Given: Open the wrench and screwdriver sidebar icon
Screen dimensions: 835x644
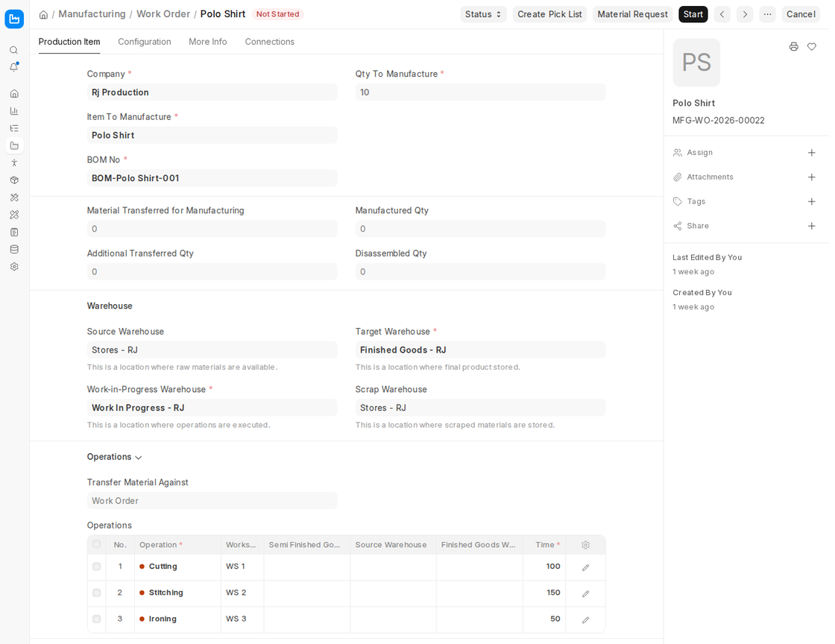Looking at the screenshot, I should click(x=14, y=198).
